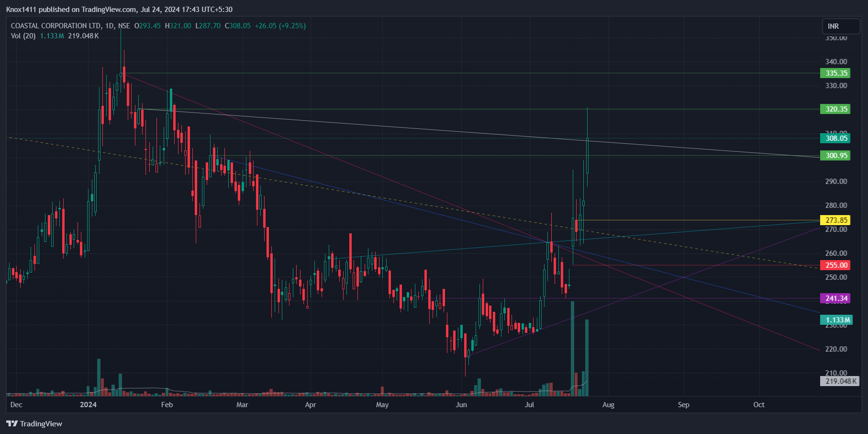Click the 290.00 price axis tick
Viewport: 868px width, 434px height.
coord(836,182)
